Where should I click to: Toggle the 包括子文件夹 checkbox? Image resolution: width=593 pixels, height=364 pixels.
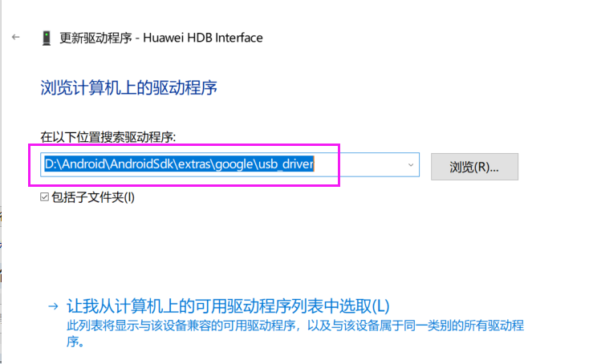(45, 197)
